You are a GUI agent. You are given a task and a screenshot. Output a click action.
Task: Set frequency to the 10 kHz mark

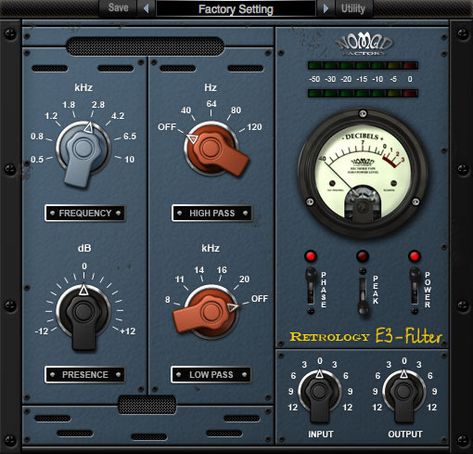[129, 159]
